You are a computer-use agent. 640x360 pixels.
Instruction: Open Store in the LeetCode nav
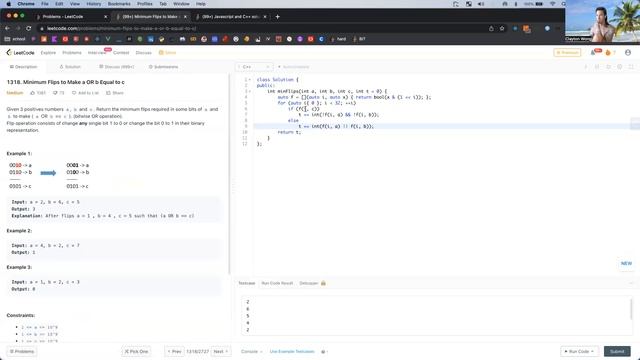tap(168, 53)
